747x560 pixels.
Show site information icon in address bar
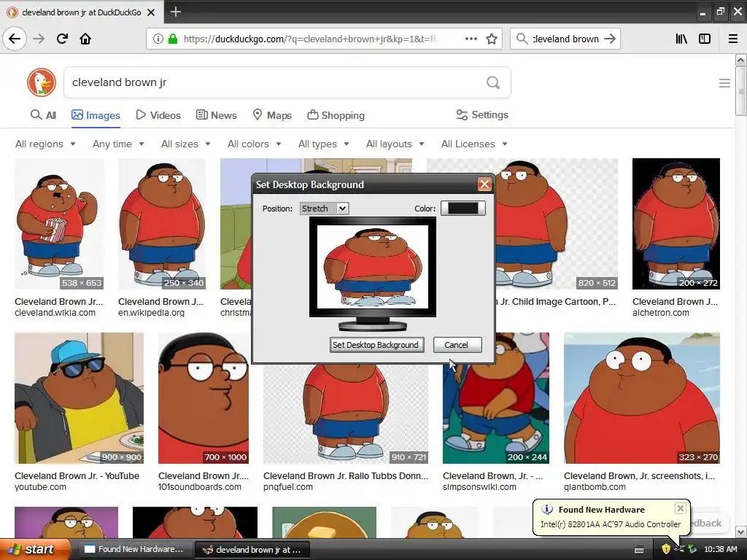[158, 39]
